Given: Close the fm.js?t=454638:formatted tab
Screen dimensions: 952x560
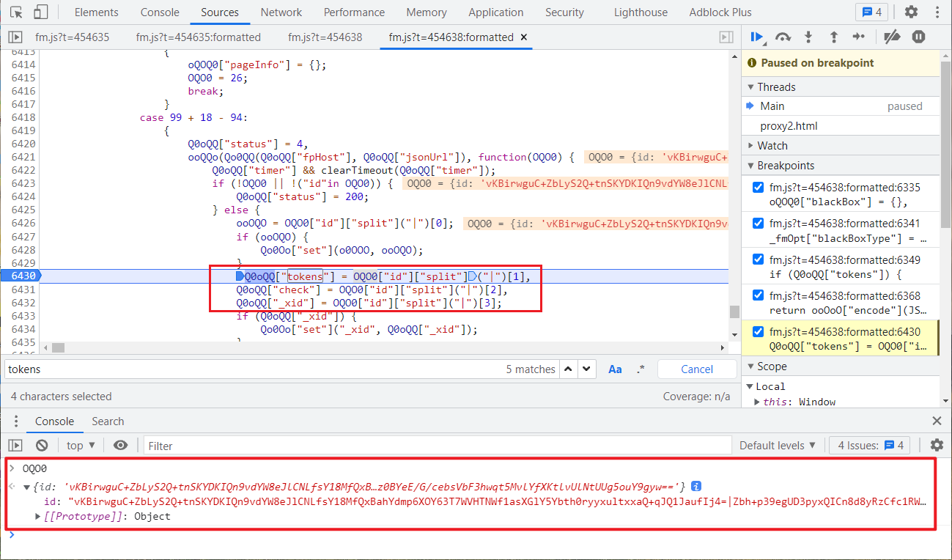Looking at the screenshot, I should pyautogui.click(x=523, y=37).
